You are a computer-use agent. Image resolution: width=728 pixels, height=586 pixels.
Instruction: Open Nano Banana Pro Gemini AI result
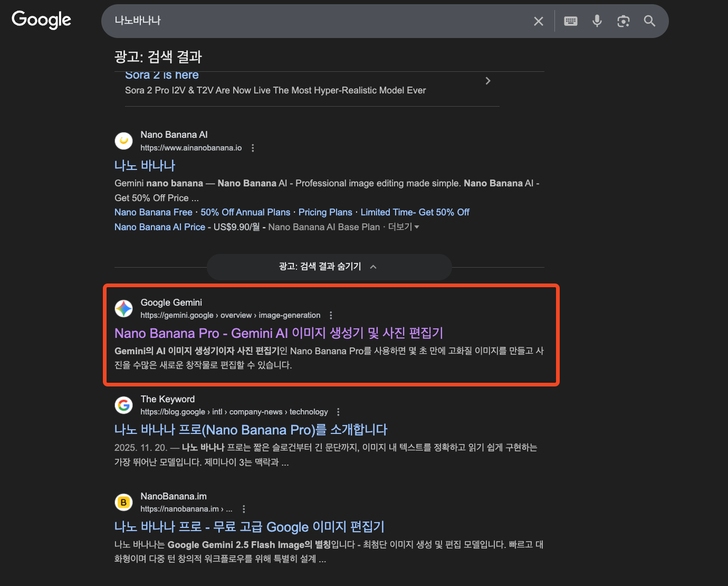pyautogui.click(x=279, y=333)
